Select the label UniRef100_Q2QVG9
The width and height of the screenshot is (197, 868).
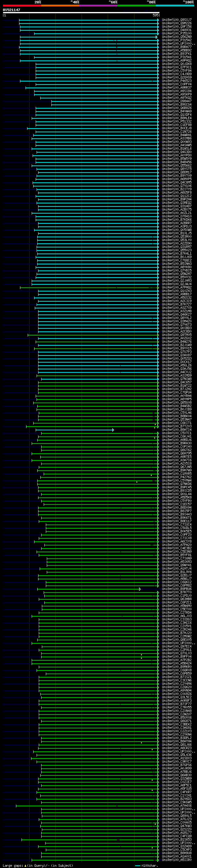tap(177, 78)
